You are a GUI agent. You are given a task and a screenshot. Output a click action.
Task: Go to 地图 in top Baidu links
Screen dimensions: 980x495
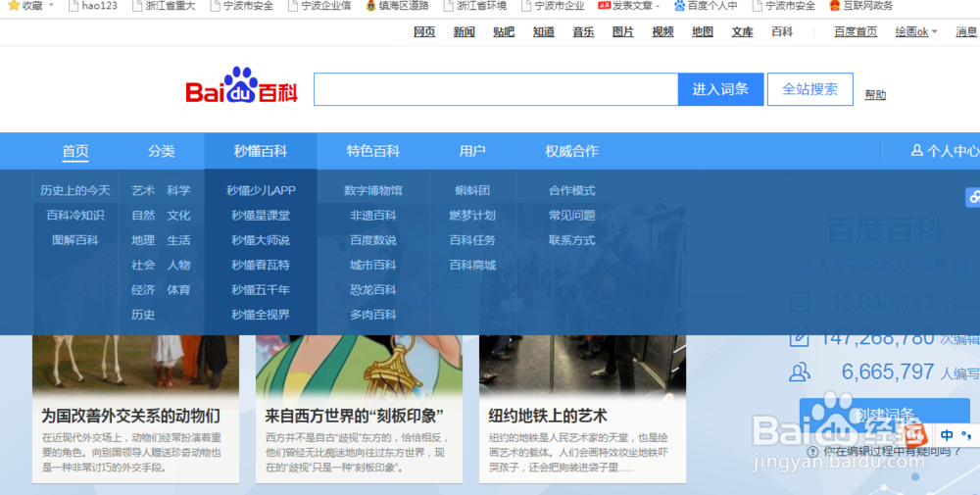point(703,32)
